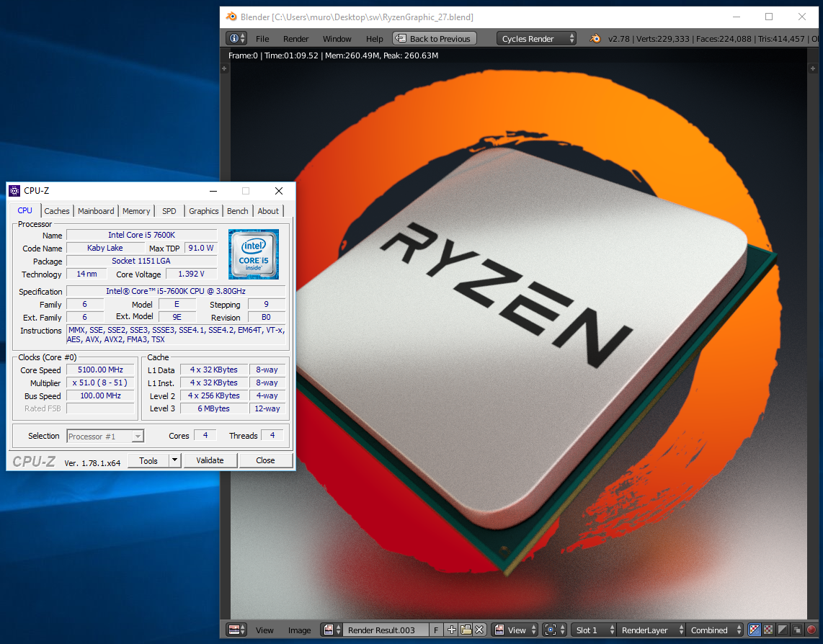Click the Specification i5-7600K CPU @ 3.80GHz field
The height and width of the screenshot is (644, 823).
point(176,291)
